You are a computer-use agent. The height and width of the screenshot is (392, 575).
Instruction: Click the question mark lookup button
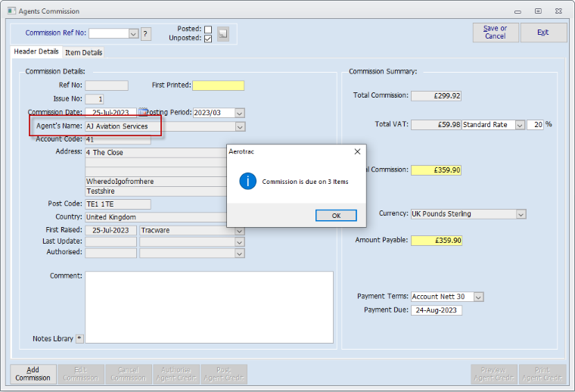click(x=145, y=34)
